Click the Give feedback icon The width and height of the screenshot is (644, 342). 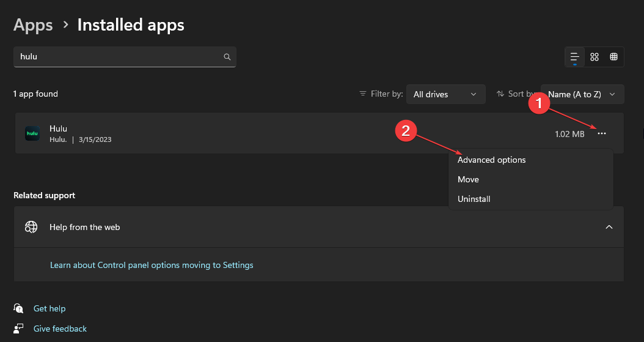19,329
